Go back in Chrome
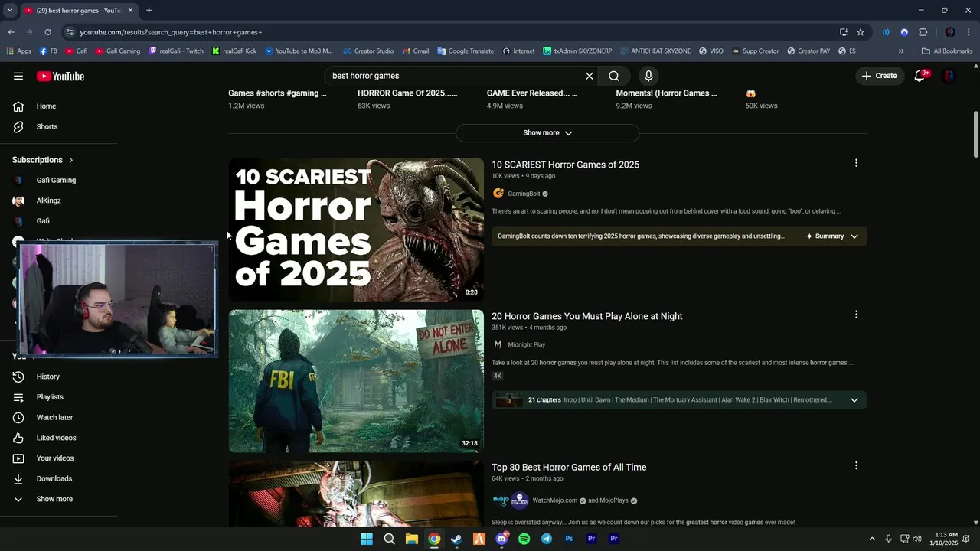This screenshot has width=980, height=551. click(11, 32)
